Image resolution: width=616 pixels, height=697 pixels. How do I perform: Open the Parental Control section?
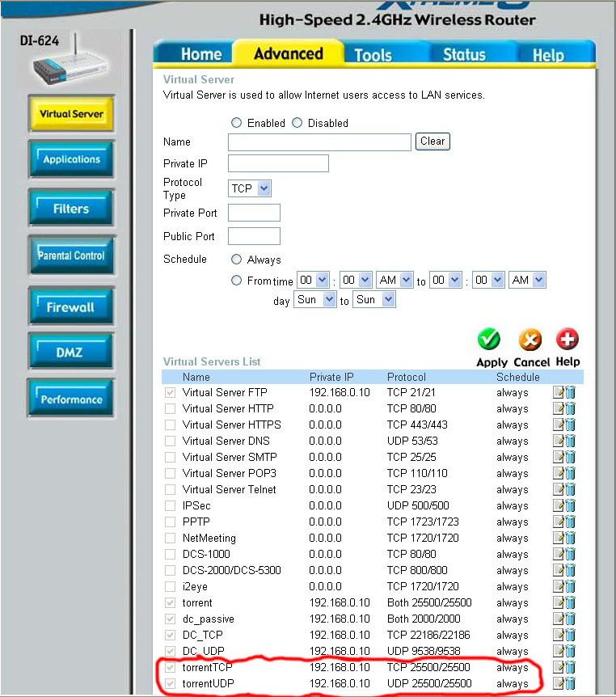click(71, 256)
